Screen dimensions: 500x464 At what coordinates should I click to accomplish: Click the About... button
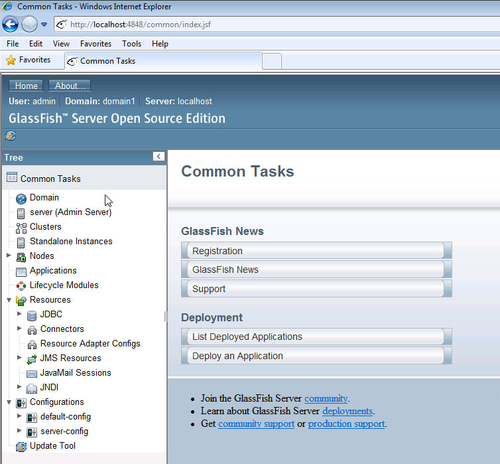(69, 86)
